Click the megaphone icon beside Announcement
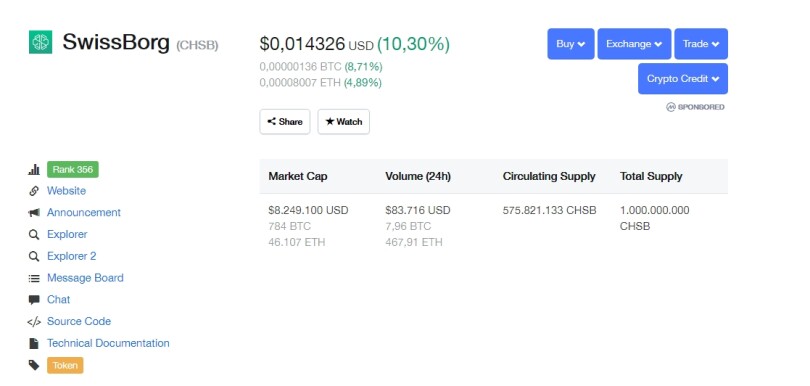 click(x=34, y=212)
